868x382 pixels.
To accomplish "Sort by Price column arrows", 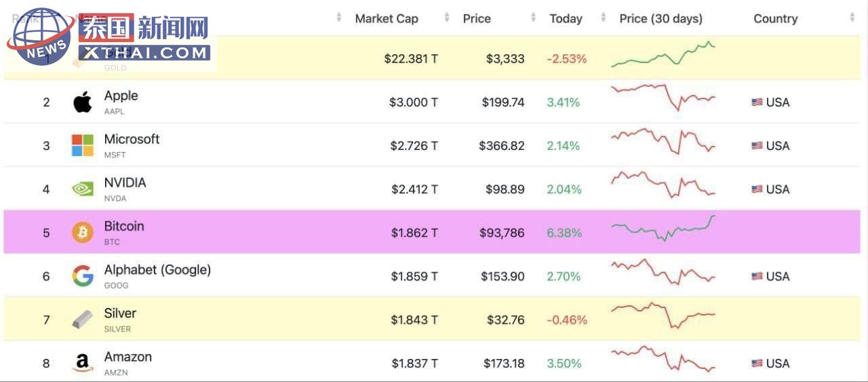I will pyautogui.click(x=534, y=18).
